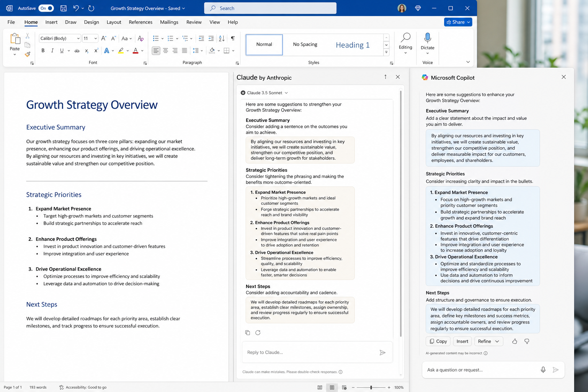
Task: Switch to the References tab
Action: click(140, 22)
